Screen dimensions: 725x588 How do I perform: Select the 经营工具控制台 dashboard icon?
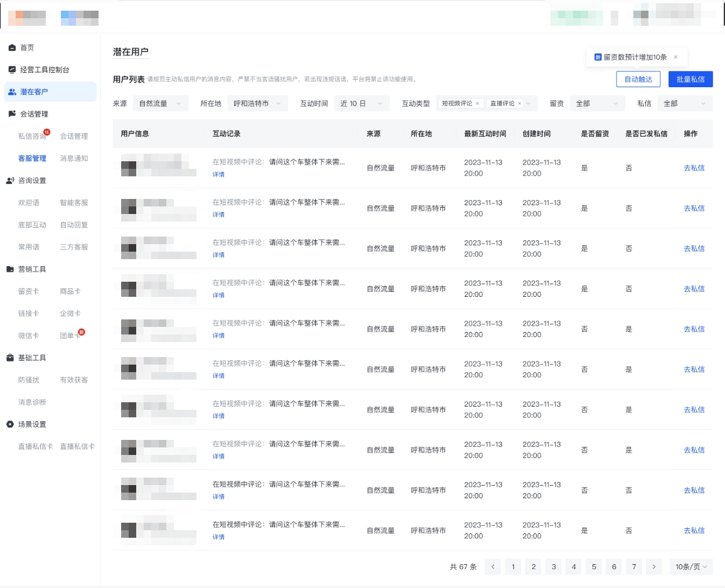point(11,70)
